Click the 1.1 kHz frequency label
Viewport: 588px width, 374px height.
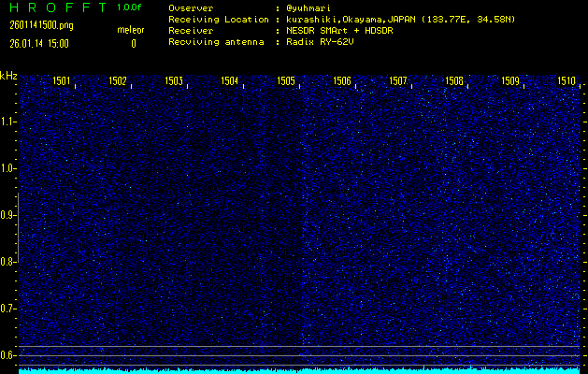[x=7, y=122]
